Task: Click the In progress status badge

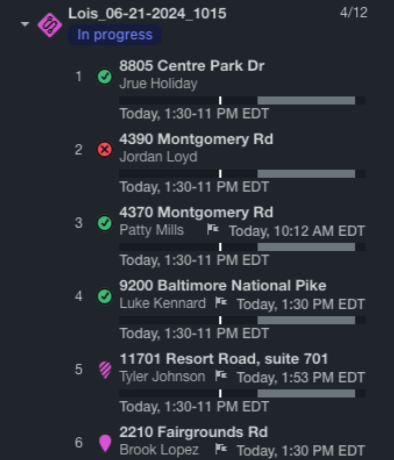Action: point(115,35)
